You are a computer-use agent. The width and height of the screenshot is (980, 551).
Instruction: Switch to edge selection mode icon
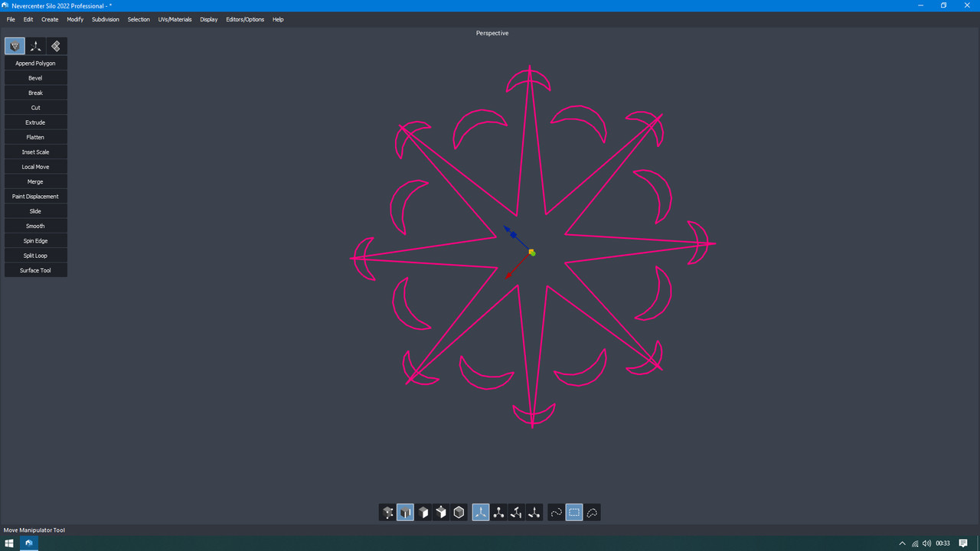406,513
